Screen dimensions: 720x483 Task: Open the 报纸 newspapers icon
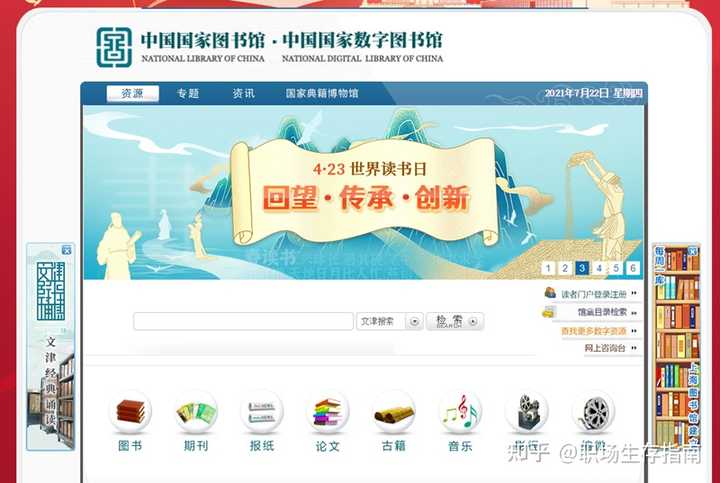point(262,412)
